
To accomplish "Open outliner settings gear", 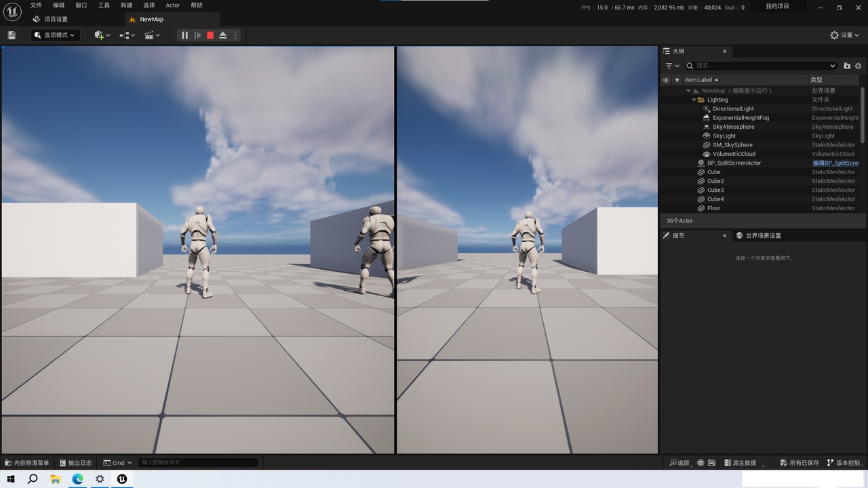I will 858,66.
